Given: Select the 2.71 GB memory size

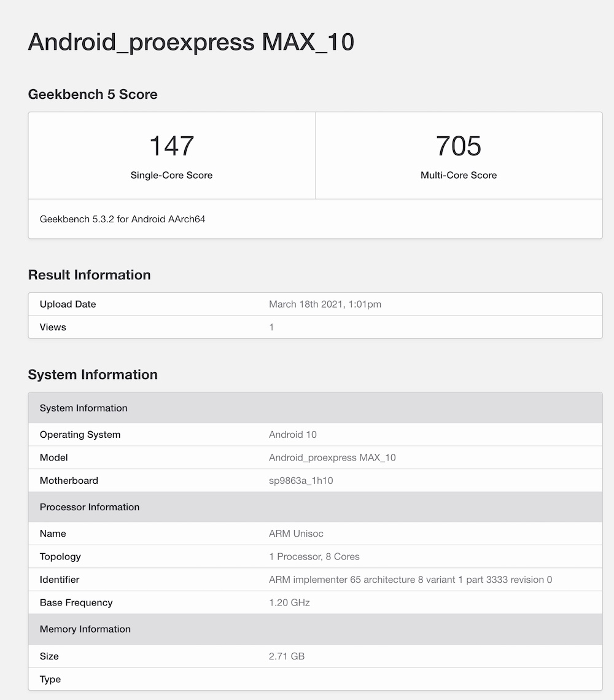Looking at the screenshot, I should tap(287, 656).
